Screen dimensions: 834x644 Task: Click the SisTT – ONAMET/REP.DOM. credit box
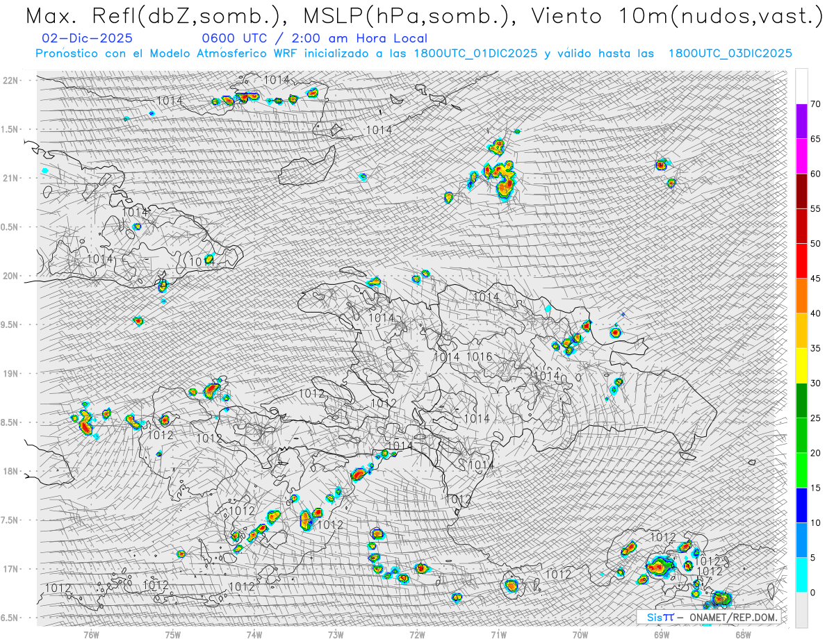pos(709,617)
